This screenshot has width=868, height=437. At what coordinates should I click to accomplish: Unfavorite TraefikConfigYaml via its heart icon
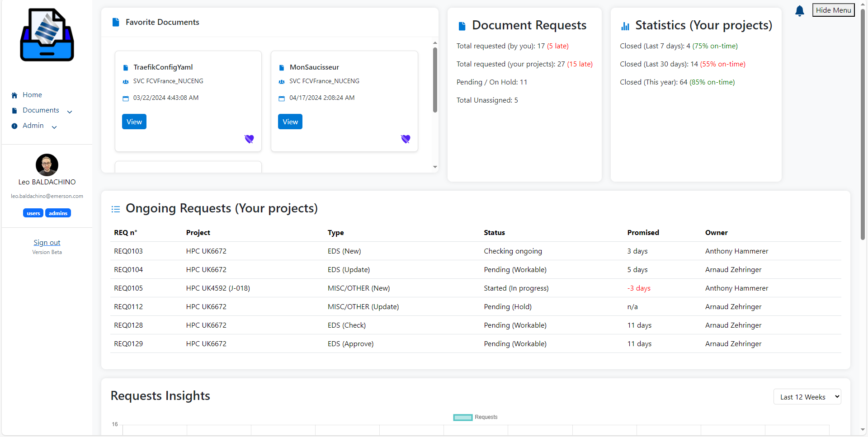249,139
